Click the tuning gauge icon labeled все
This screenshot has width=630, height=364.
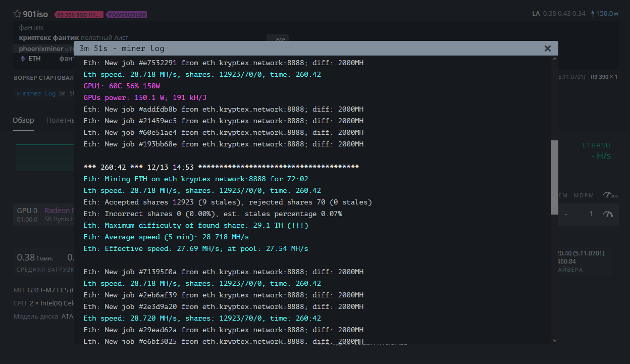[611, 195]
